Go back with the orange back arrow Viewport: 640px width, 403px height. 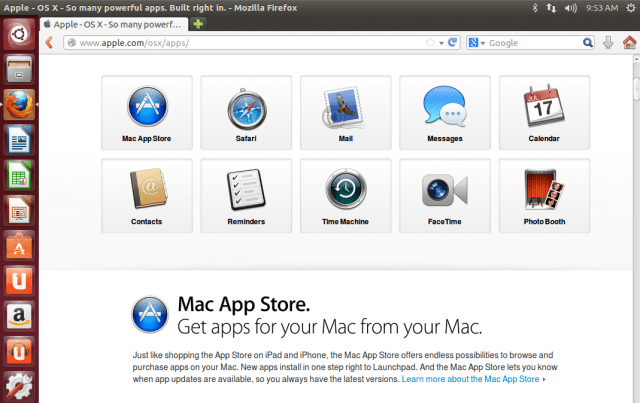49,42
